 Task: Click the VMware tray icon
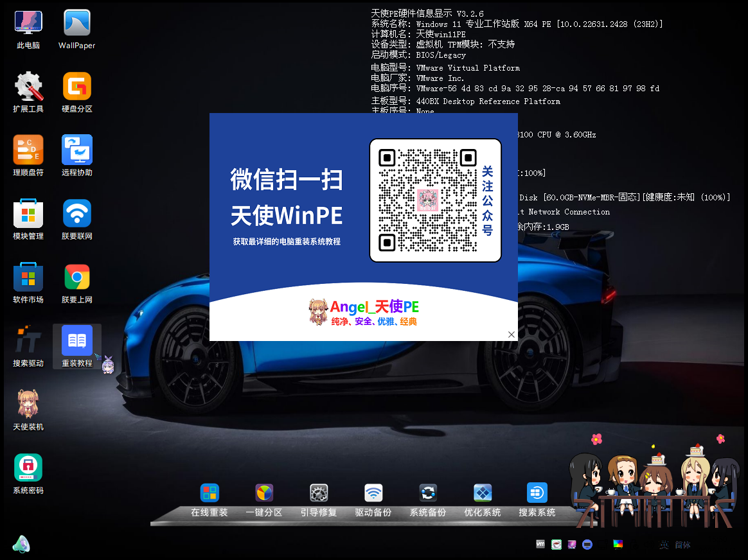540,544
